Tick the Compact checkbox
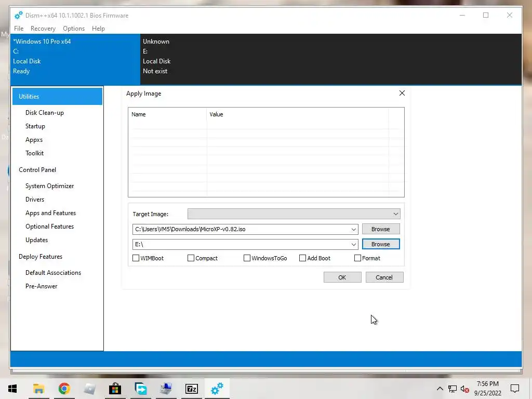The height and width of the screenshot is (399, 532). (x=191, y=258)
